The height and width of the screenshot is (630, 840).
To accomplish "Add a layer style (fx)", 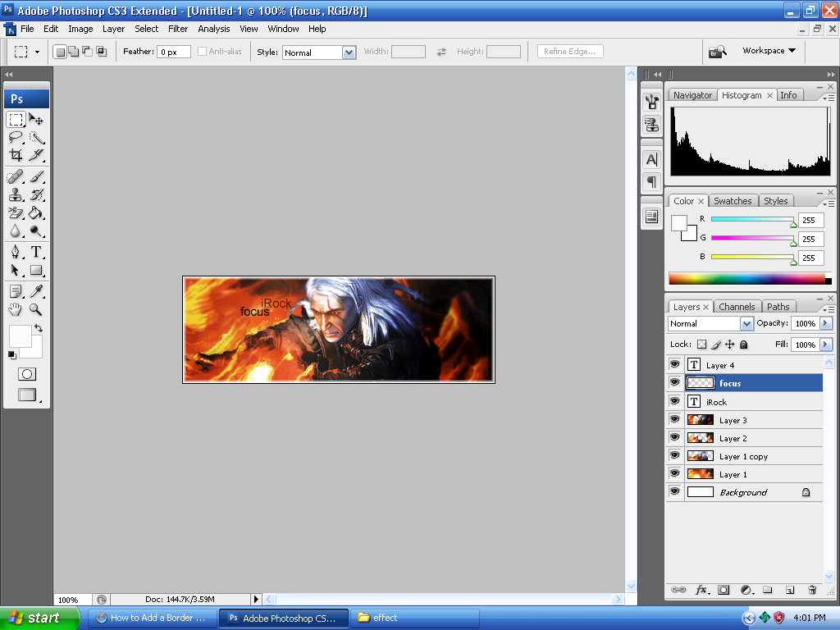I will click(702, 590).
